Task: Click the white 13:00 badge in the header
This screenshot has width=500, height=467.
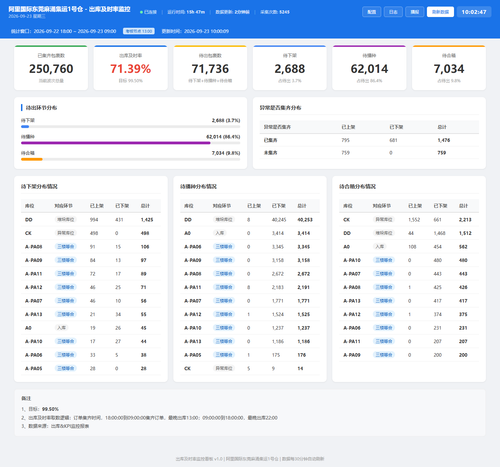Action: [139, 31]
